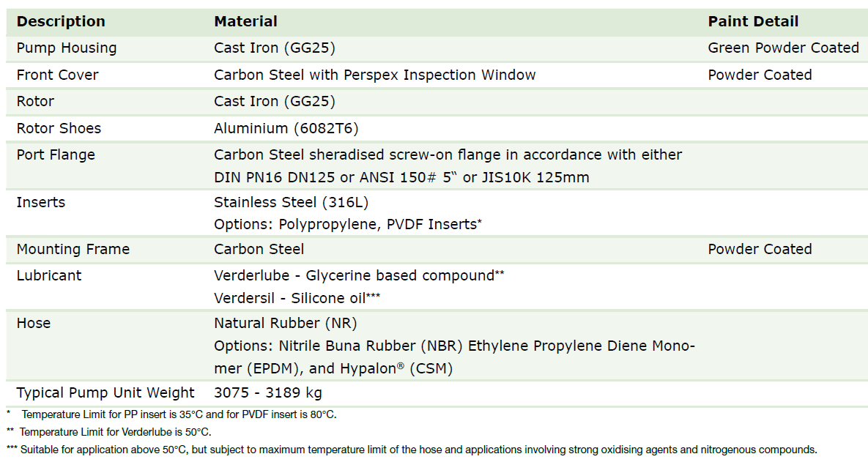Screen dimensions: 868x473
Task: Select the Inserts row label
Action: [41, 203]
